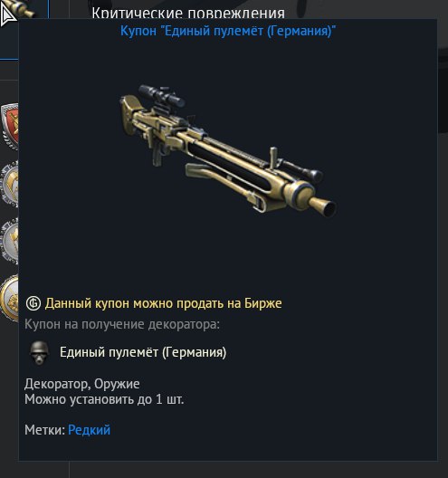Click Данный купон можно продать на Бирже text
Viewport: 448px width, 478px height.
(163, 303)
